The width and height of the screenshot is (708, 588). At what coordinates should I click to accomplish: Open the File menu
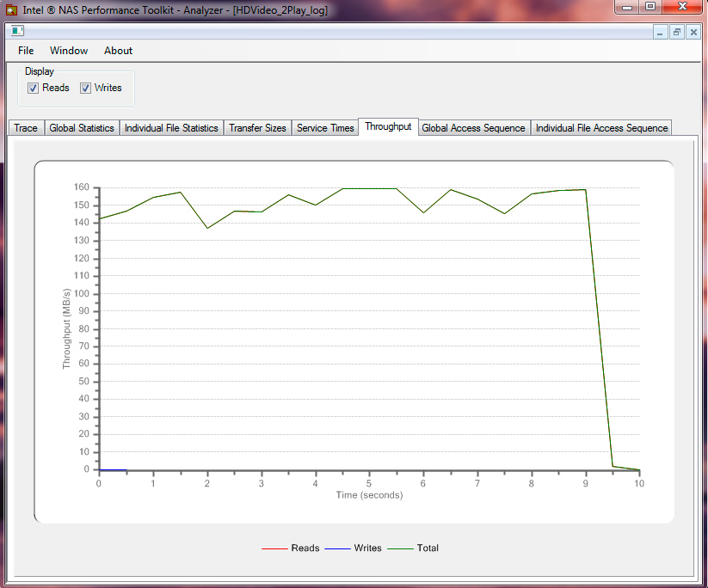click(x=26, y=51)
